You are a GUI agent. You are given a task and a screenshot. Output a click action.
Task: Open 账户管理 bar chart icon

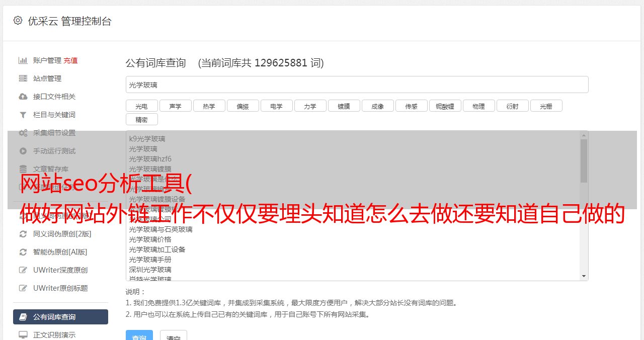pos(23,60)
